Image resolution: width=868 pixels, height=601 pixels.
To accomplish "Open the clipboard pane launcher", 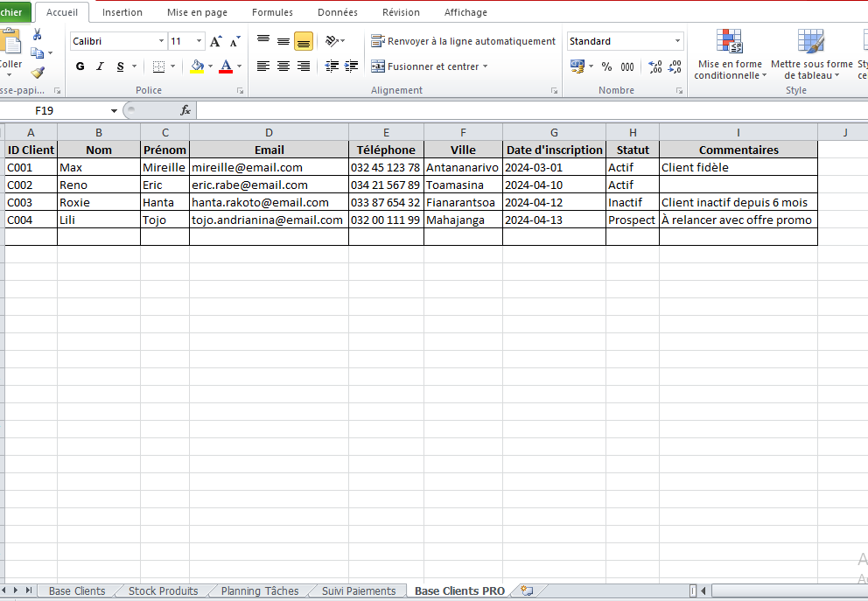I will click(x=57, y=91).
